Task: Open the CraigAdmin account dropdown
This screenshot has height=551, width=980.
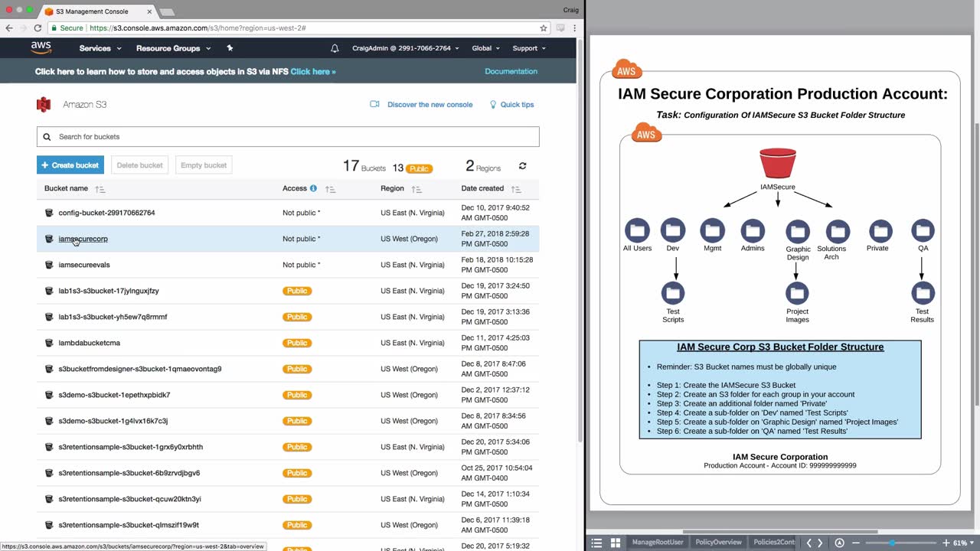Action: click(x=405, y=48)
